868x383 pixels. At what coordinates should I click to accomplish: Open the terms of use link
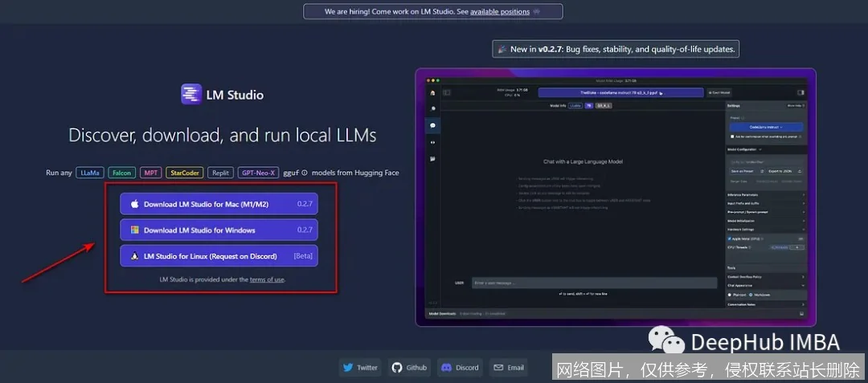[x=267, y=279]
